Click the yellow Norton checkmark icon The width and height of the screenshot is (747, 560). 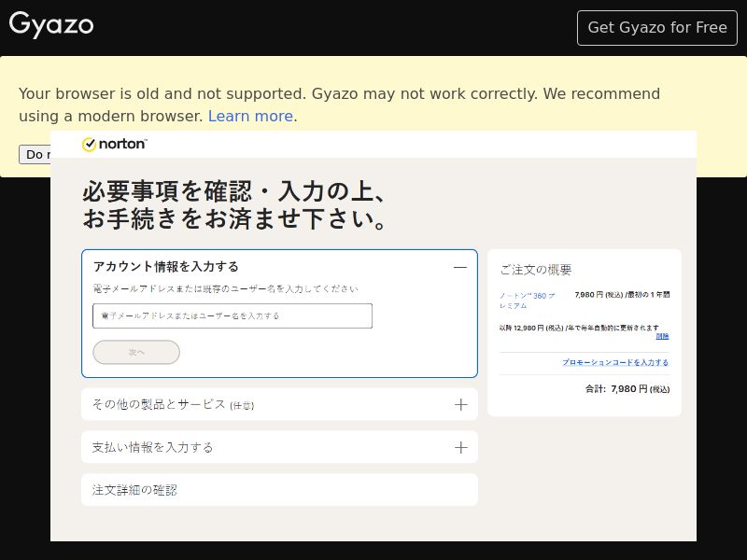(89, 144)
